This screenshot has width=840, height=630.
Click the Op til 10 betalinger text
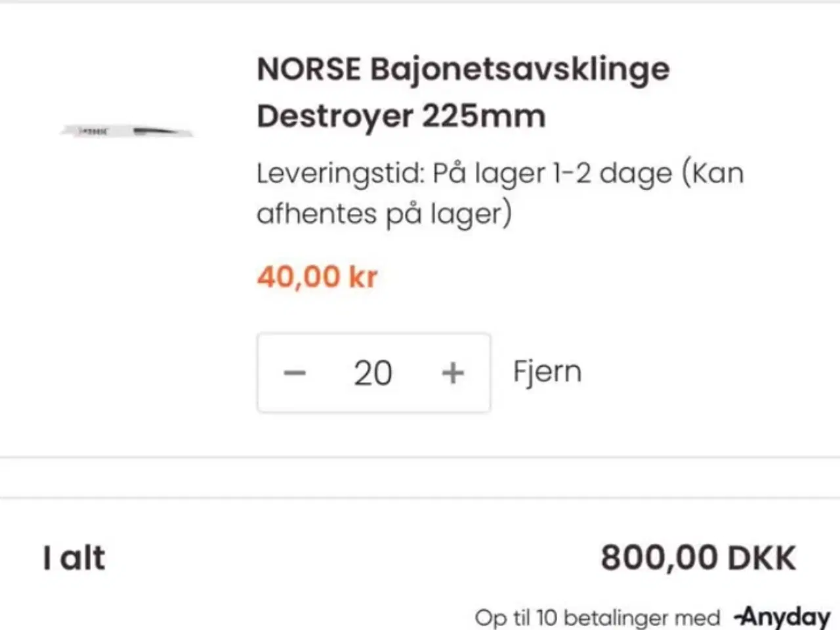[x=596, y=616]
